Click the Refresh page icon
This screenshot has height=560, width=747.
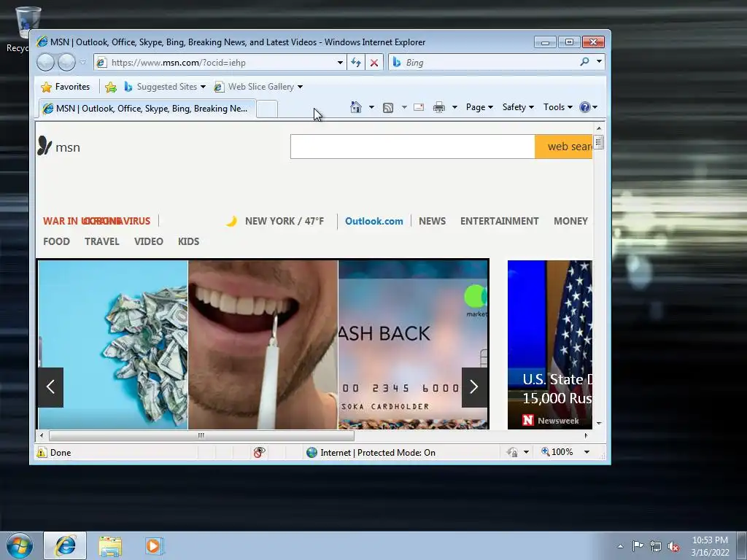356,63
